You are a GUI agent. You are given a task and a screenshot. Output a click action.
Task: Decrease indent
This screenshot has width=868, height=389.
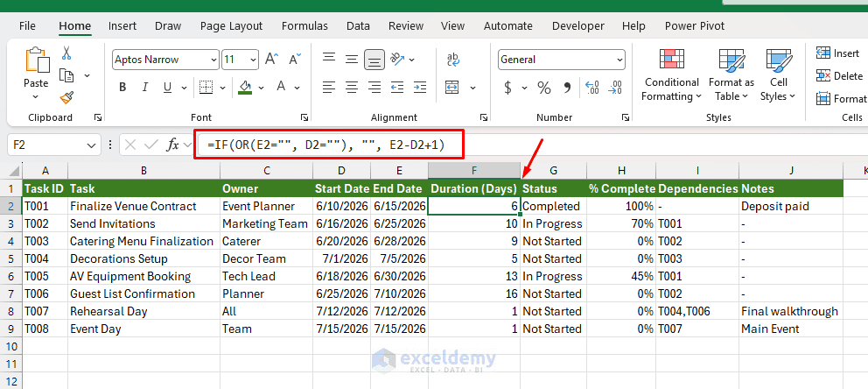(x=397, y=87)
